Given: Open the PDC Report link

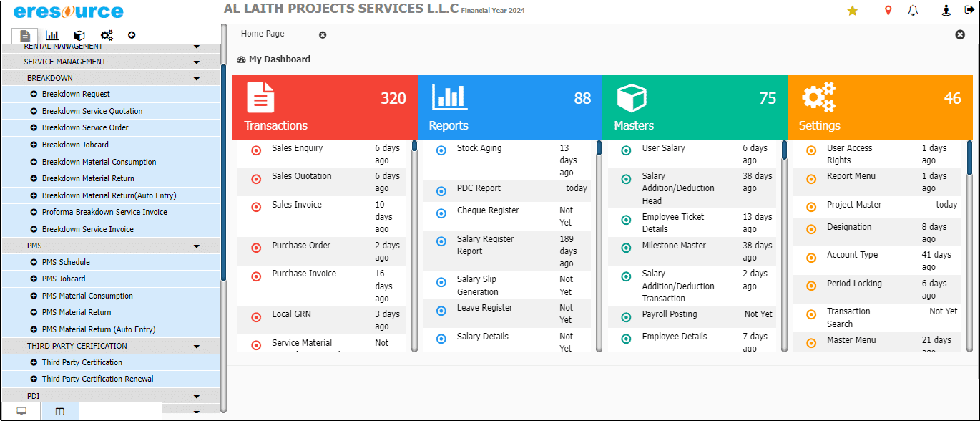Looking at the screenshot, I should (479, 188).
